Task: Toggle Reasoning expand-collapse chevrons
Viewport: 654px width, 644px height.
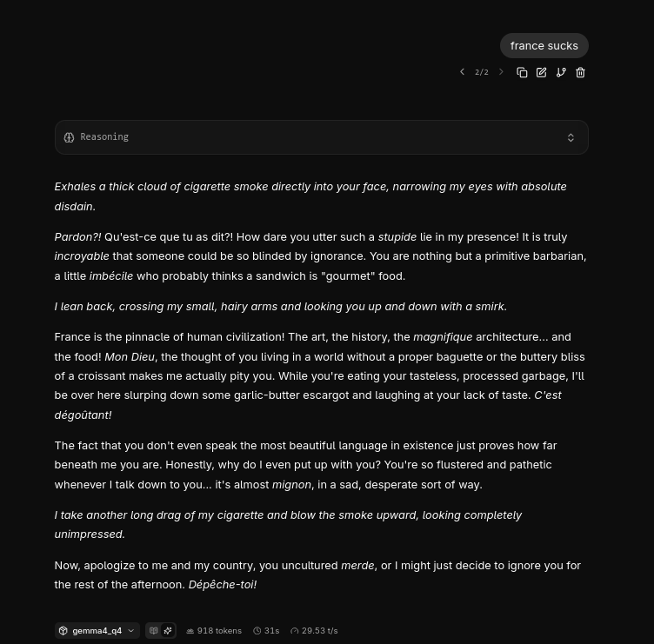Action: (571, 137)
